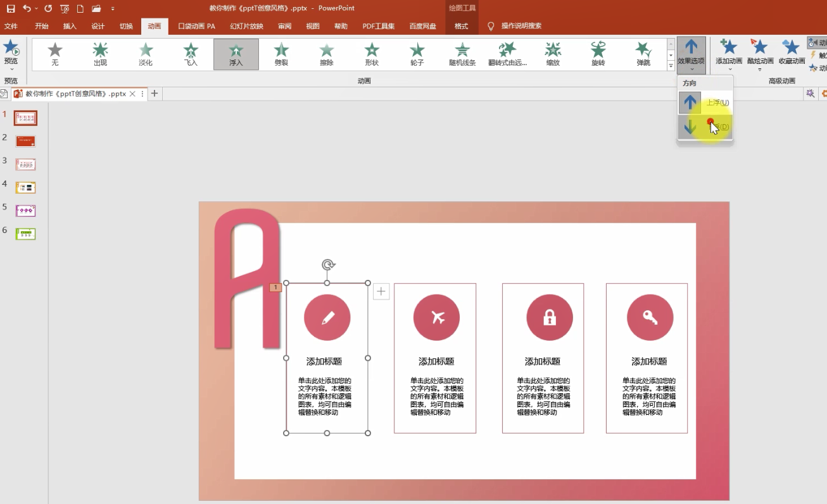
Task: Apply the 旋转 animation effect
Action: pos(598,54)
